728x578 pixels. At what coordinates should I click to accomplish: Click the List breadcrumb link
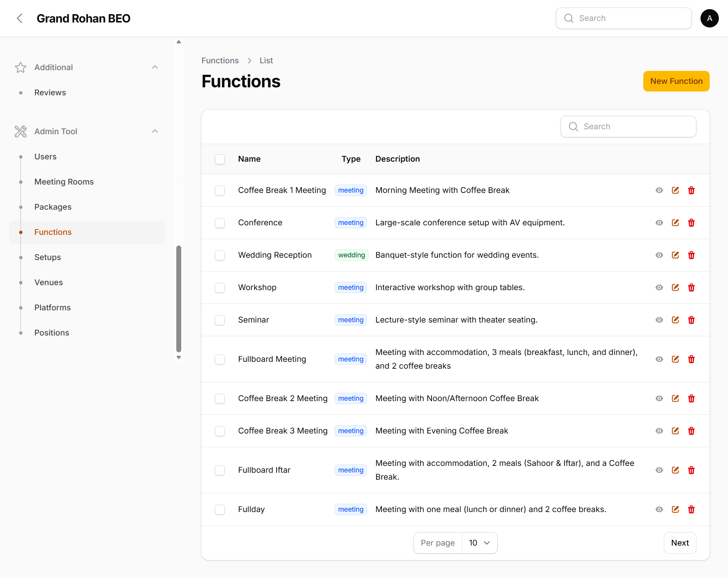click(266, 61)
